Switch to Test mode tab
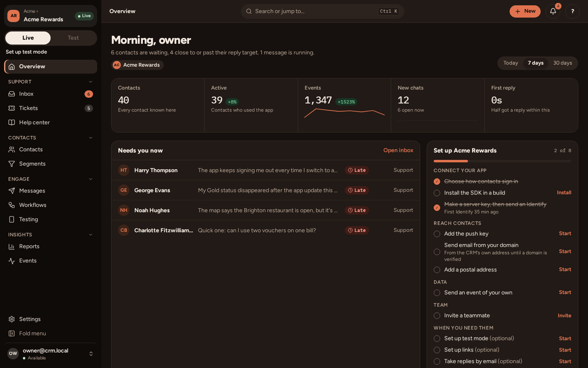The width and height of the screenshot is (588, 368). (x=73, y=38)
